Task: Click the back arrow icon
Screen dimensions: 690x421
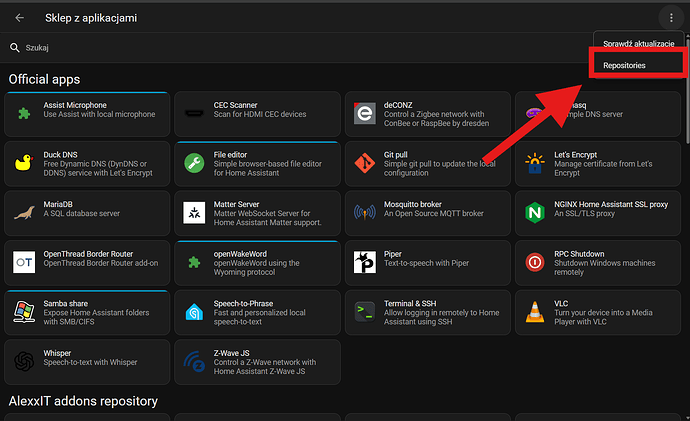Action: pyautogui.click(x=19, y=18)
